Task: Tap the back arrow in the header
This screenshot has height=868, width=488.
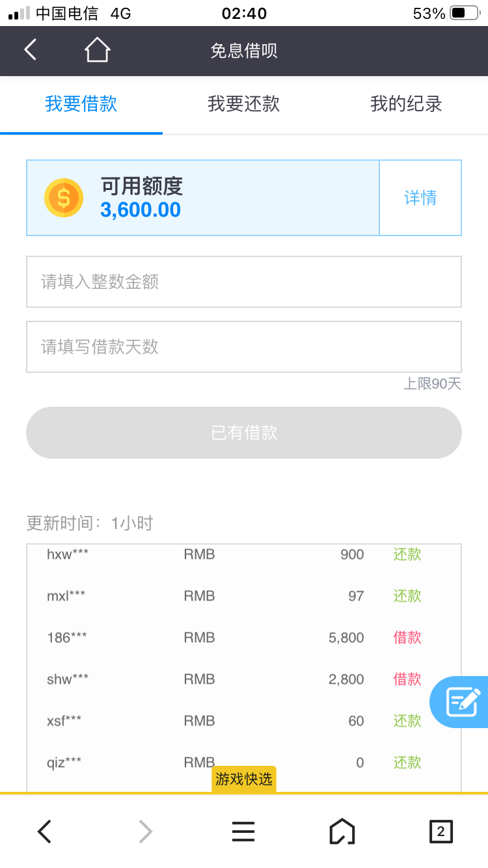Action: (x=31, y=50)
